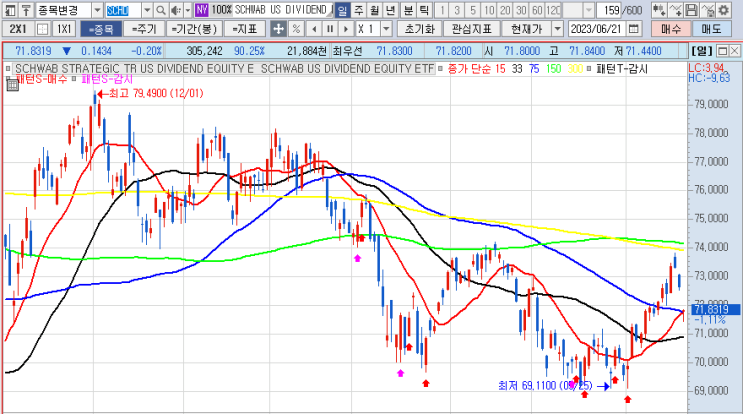Click the purple NY exchange badge
743x414 pixels.
coord(201,10)
